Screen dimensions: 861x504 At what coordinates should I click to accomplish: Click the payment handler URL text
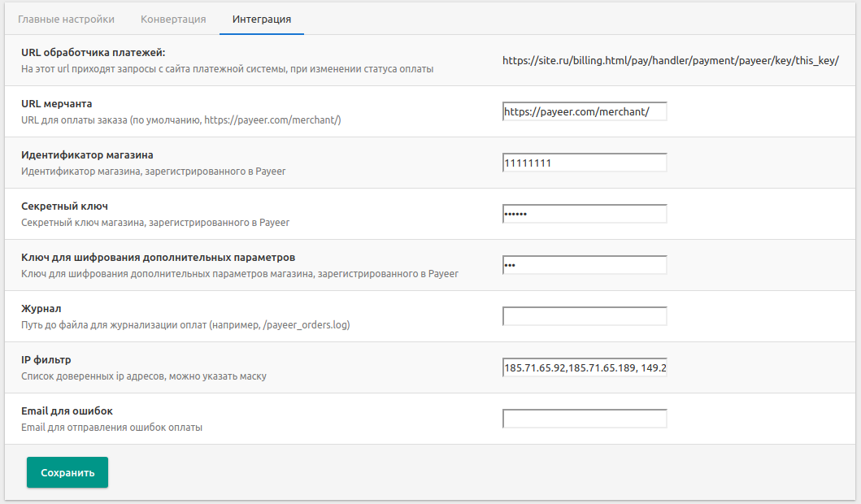670,61
